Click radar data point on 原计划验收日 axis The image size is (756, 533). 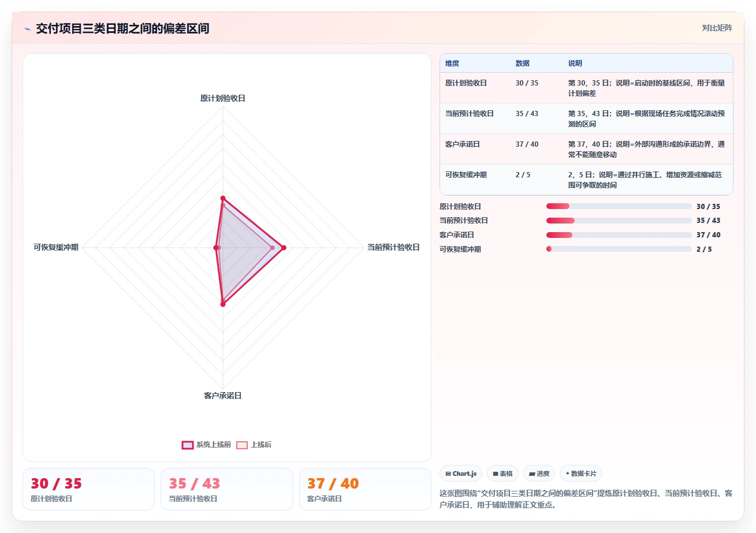[x=223, y=198]
